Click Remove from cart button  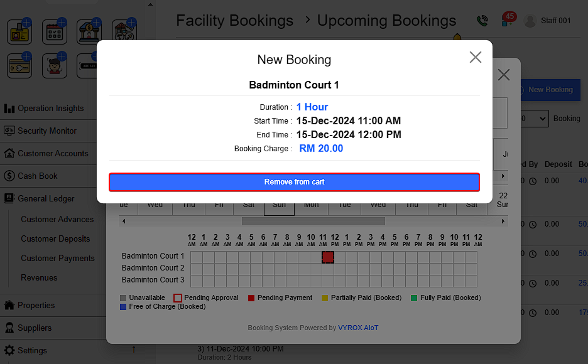[x=294, y=182]
